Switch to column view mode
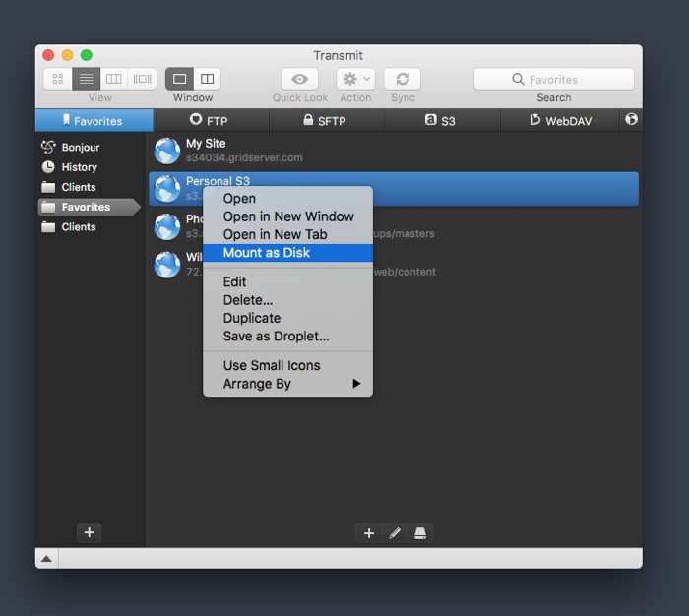 [114, 79]
